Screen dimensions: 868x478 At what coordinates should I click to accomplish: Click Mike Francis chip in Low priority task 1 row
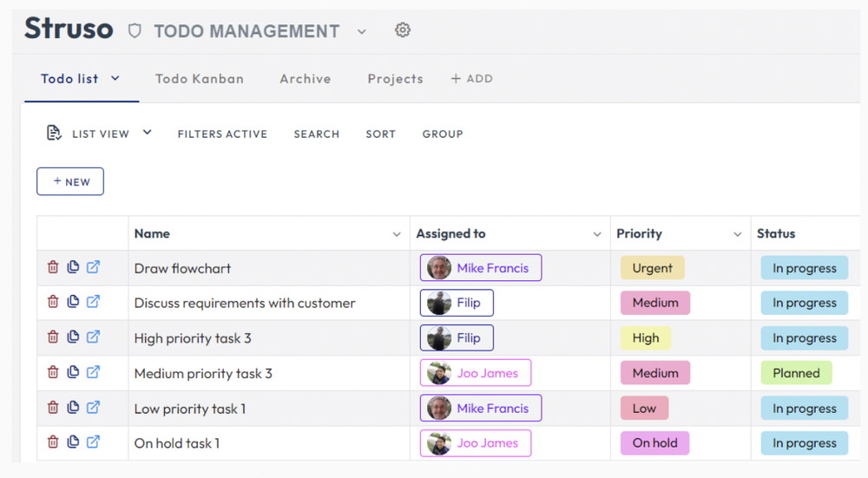481,409
